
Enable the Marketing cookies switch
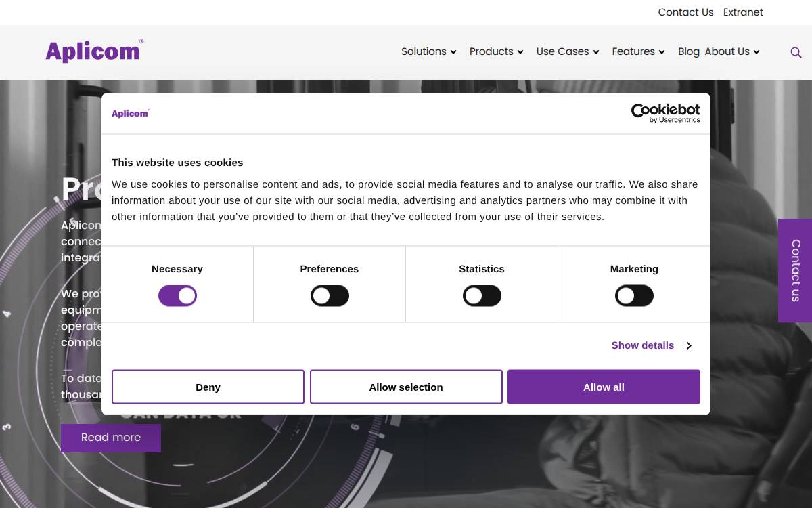[634, 296]
